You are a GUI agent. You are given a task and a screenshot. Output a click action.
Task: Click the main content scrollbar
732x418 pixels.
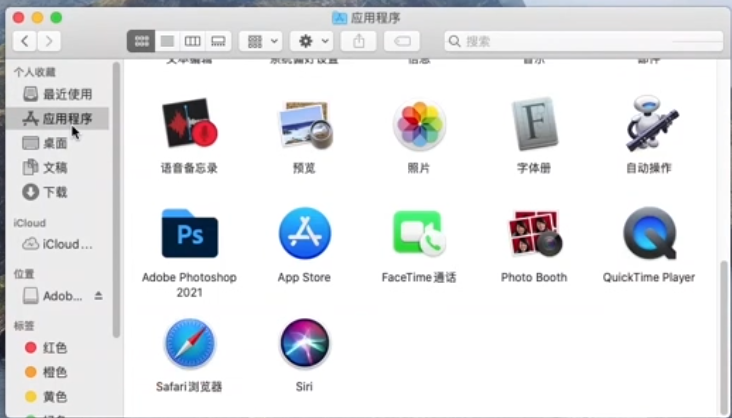(725, 336)
